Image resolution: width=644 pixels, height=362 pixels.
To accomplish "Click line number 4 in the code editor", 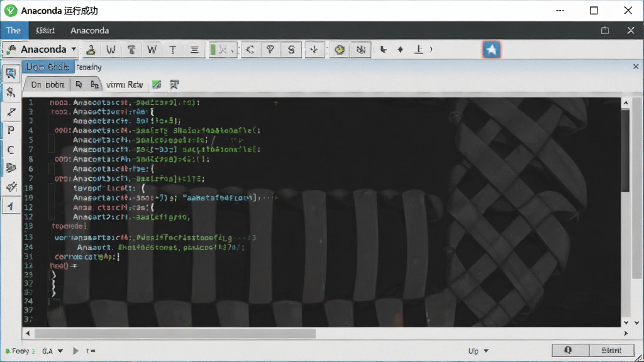I will [x=30, y=131].
